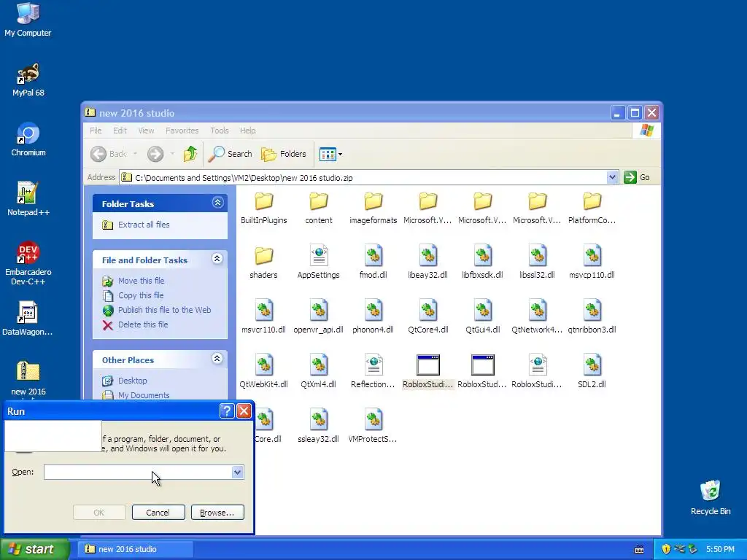Select QtCore4.dll file
Viewport: 747px width, 560px height.
(427, 318)
